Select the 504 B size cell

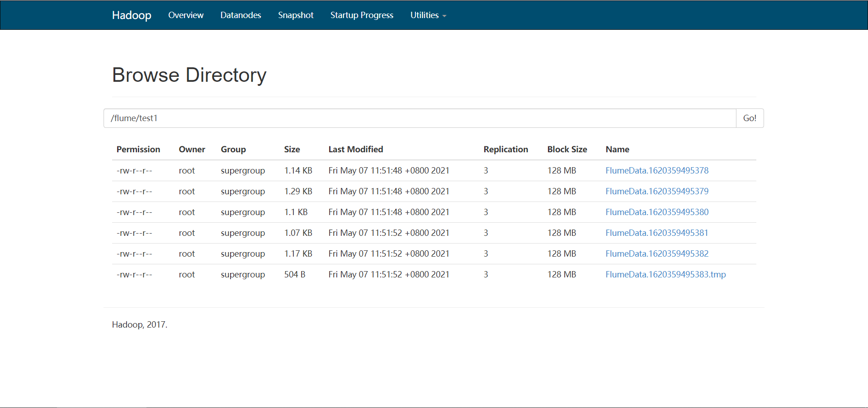pyautogui.click(x=295, y=274)
